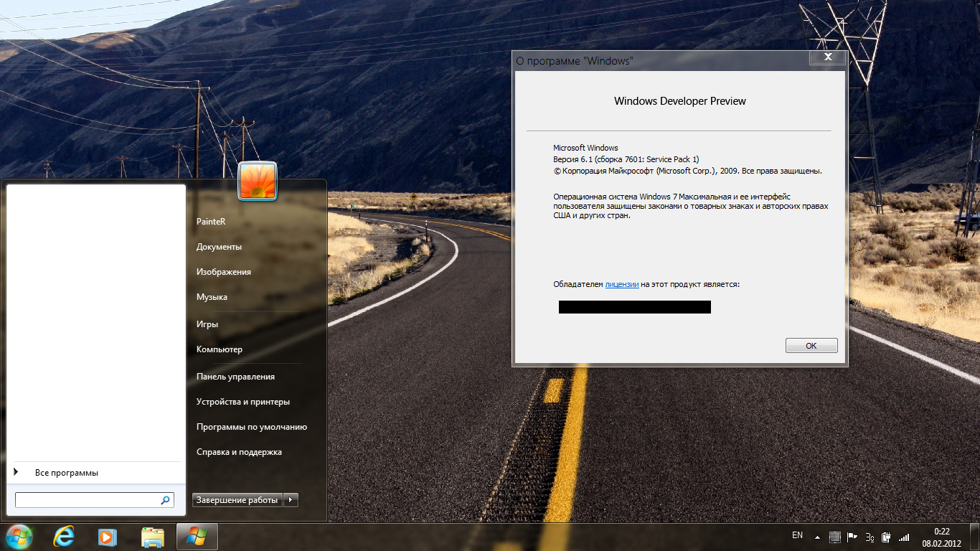Click the user account picture flower

click(x=258, y=181)
